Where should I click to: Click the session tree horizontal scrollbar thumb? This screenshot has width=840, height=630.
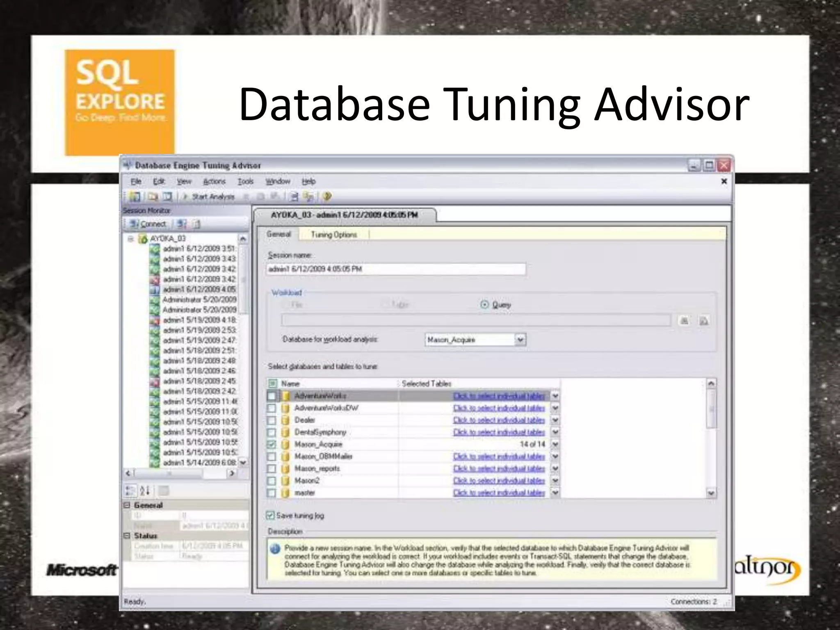click(168, 473)
